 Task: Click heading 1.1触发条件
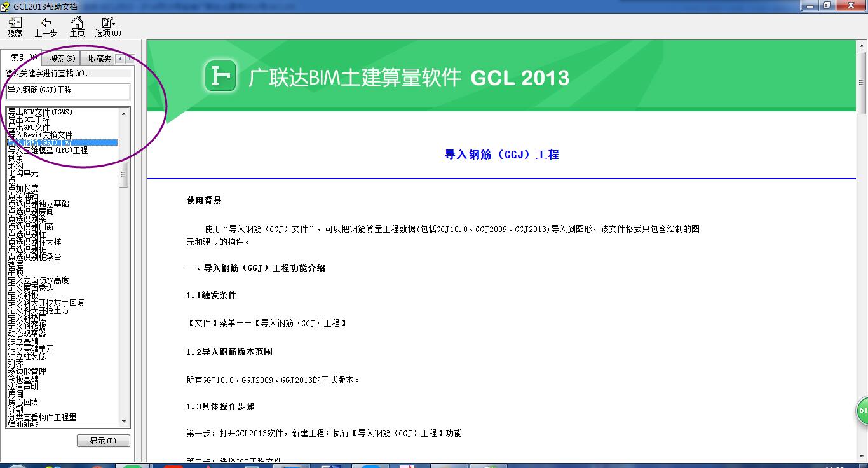(x=212, y=296)
